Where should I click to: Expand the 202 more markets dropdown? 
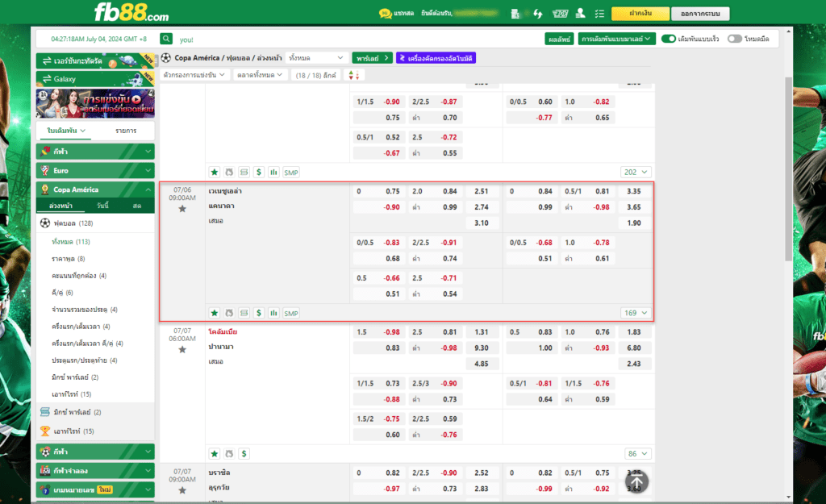[x=636, y=173]
